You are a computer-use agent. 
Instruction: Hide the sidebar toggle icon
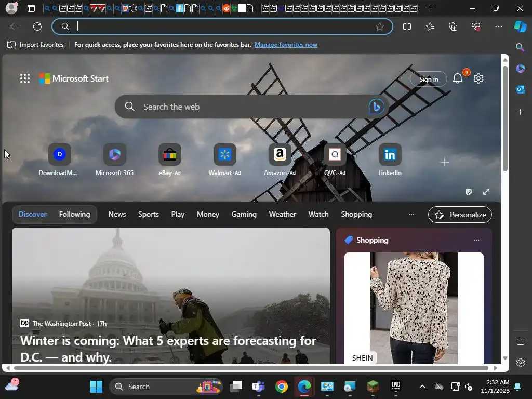click(x=520, y=342)
